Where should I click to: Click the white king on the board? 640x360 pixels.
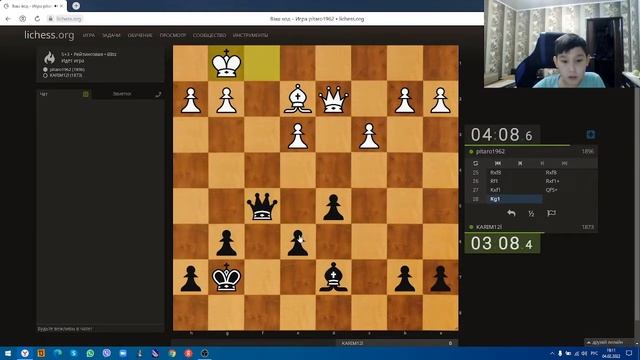tap(226, 63)
